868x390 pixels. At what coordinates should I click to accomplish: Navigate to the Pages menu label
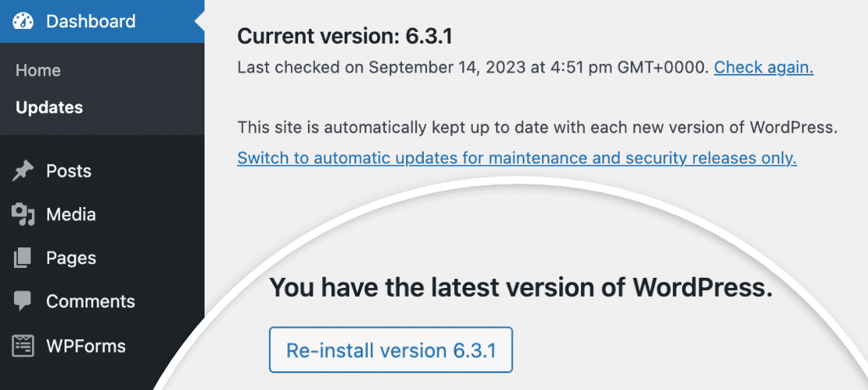pyautogui.click(x=71, y=258)
